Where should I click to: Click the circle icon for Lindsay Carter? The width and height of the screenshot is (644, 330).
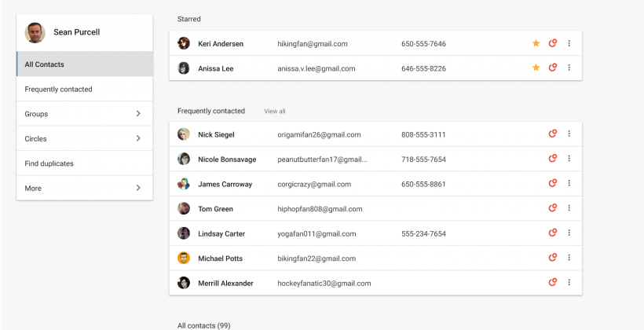point(553,233)
